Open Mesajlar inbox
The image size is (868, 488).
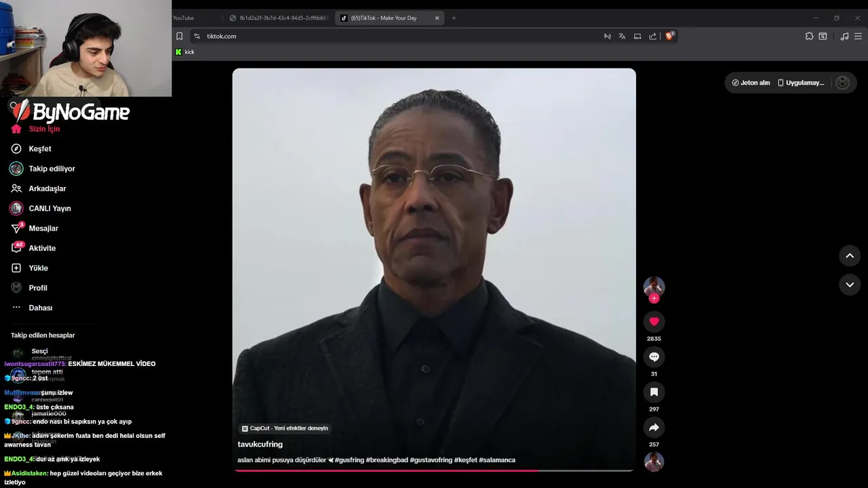point(35,228)
